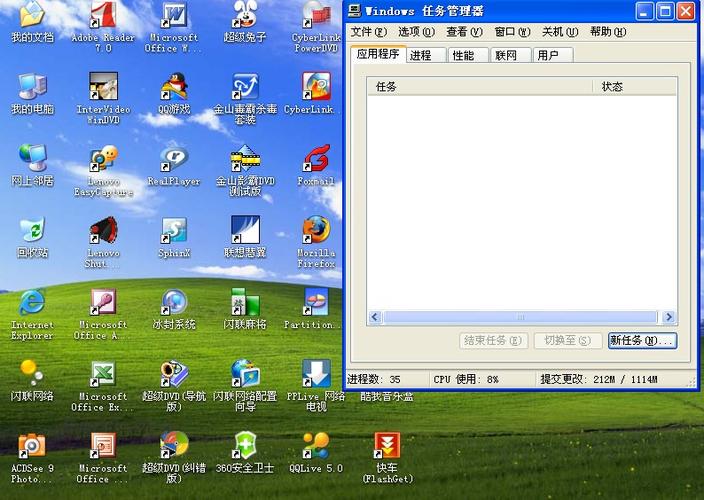This screenshot has width=704, height=500.
Task: Sort by 状态 column header
Action: click(634, 86)
